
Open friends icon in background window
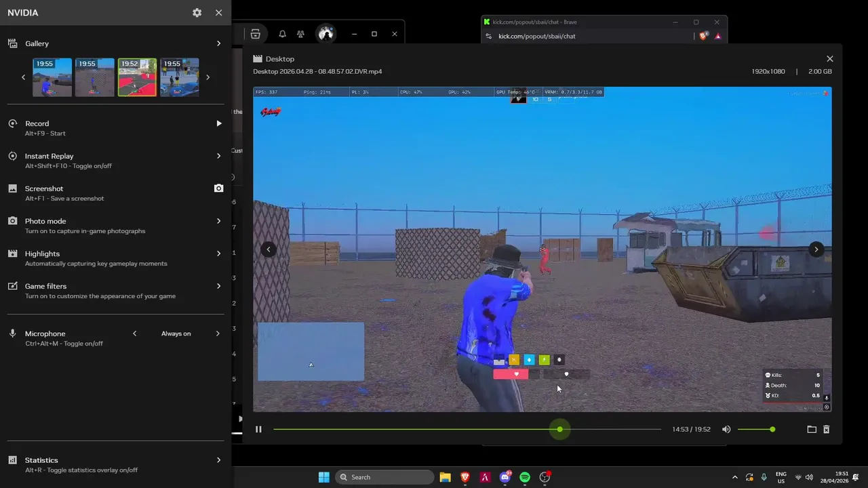300,34
